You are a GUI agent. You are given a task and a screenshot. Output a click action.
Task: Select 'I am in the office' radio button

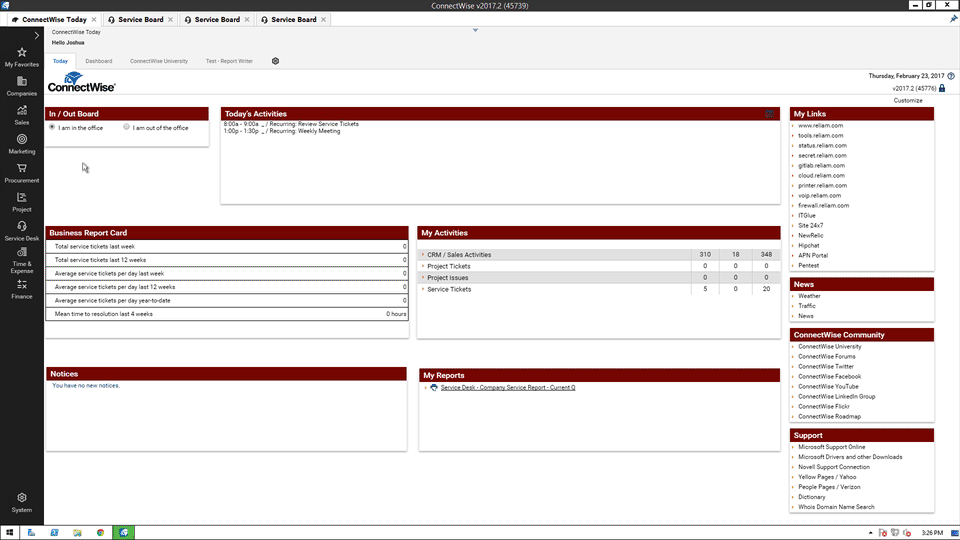52,127
